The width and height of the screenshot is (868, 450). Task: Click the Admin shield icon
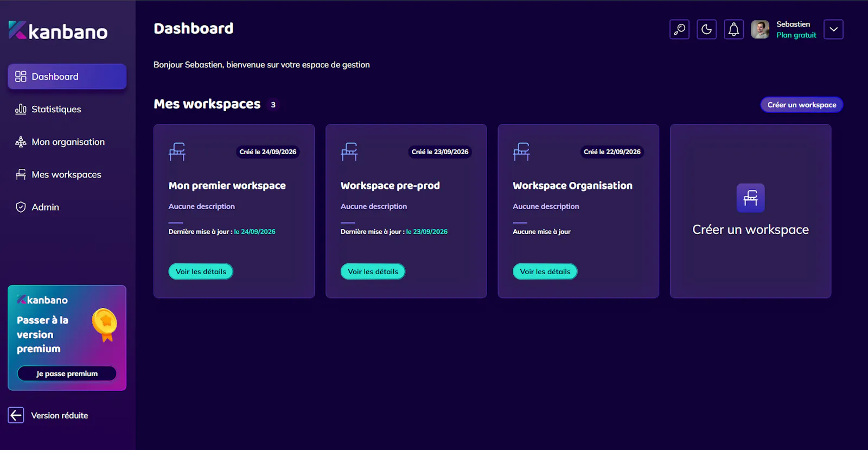21,207
